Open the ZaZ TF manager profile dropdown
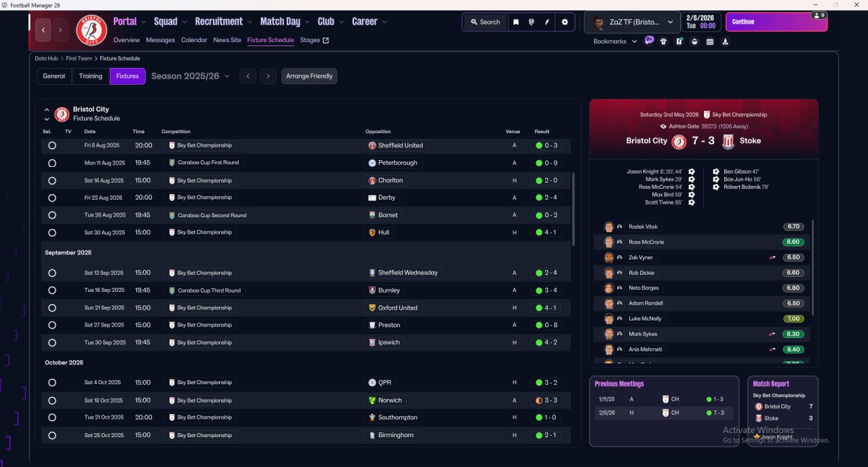Image resolution: width=868 pixels, height=467 pixels. (x=633, y=22)
